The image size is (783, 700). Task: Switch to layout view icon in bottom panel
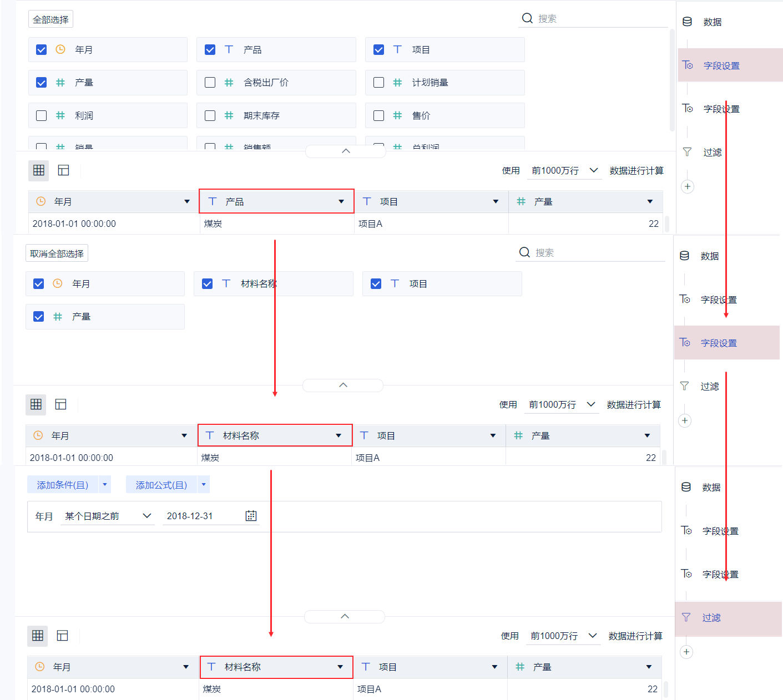click(x=62, y=636)
